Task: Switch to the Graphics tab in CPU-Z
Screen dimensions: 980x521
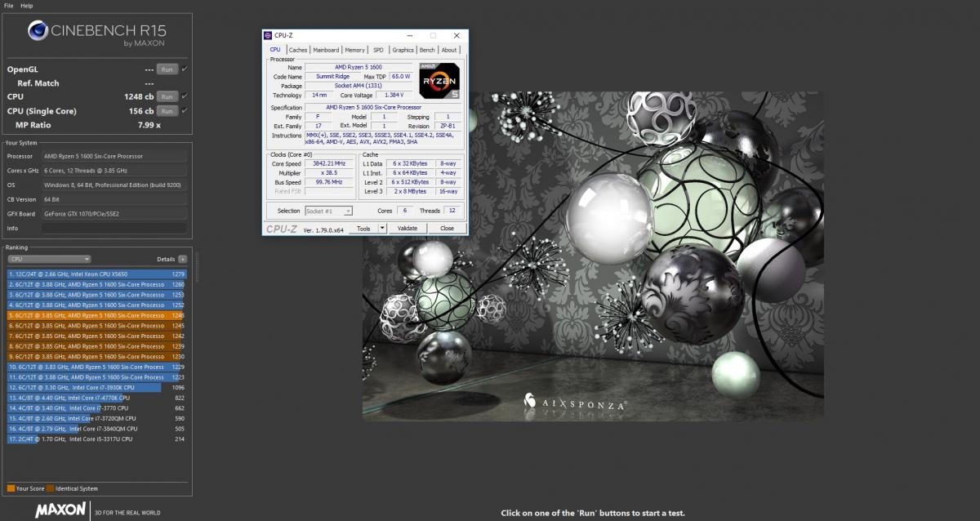Action: (x=403, y=50)
